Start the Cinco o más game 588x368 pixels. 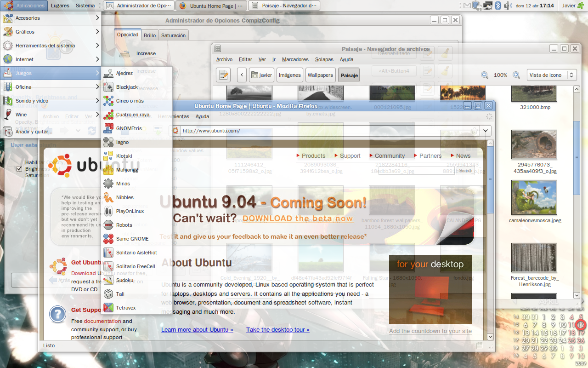(136, 101)
